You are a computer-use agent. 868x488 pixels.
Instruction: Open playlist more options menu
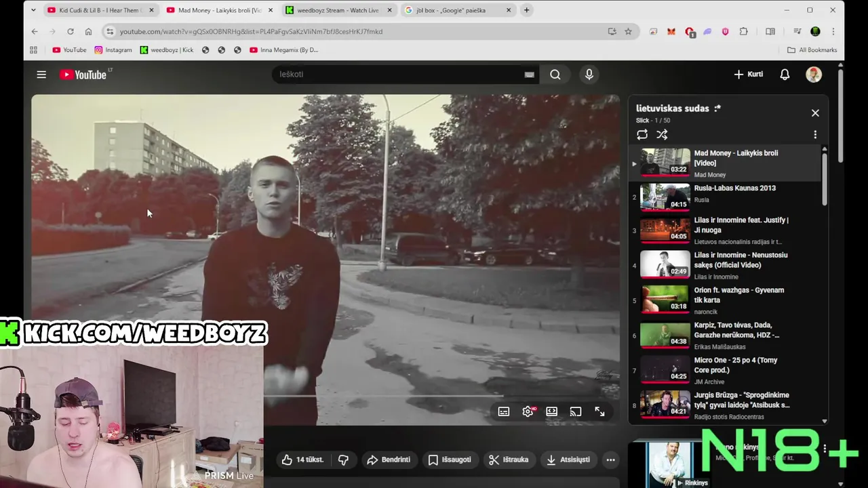815,134
